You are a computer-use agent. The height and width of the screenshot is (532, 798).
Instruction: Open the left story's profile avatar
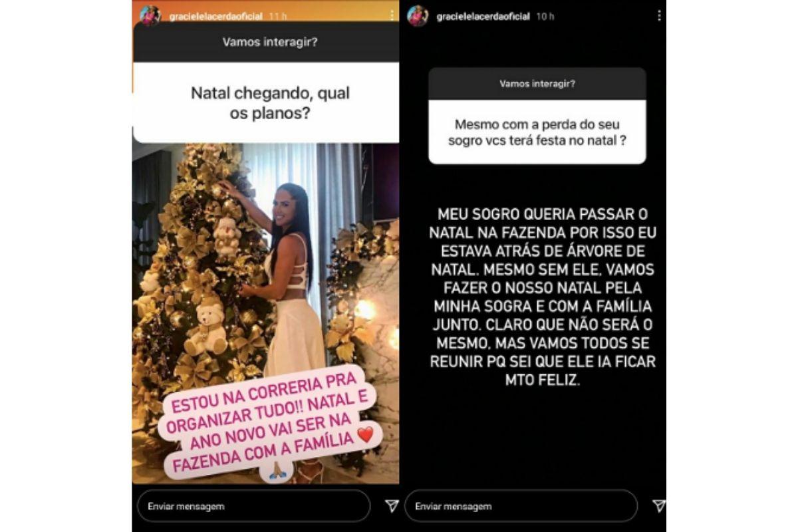(150, 15)
